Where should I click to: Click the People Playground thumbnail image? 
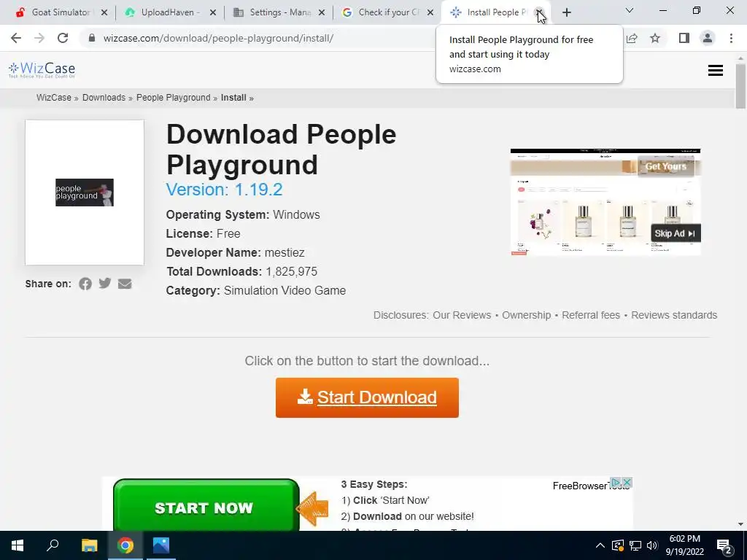click(x=85, y=192)
